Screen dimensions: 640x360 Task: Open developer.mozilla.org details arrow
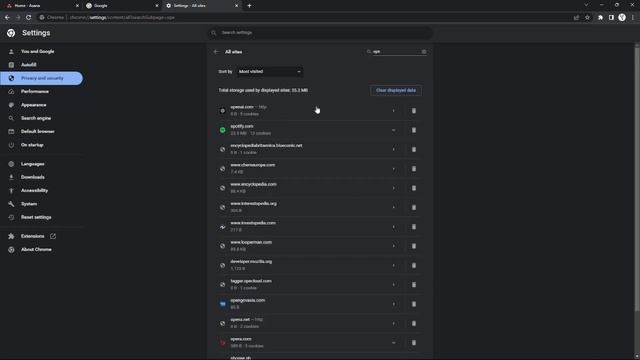point(393,265)
